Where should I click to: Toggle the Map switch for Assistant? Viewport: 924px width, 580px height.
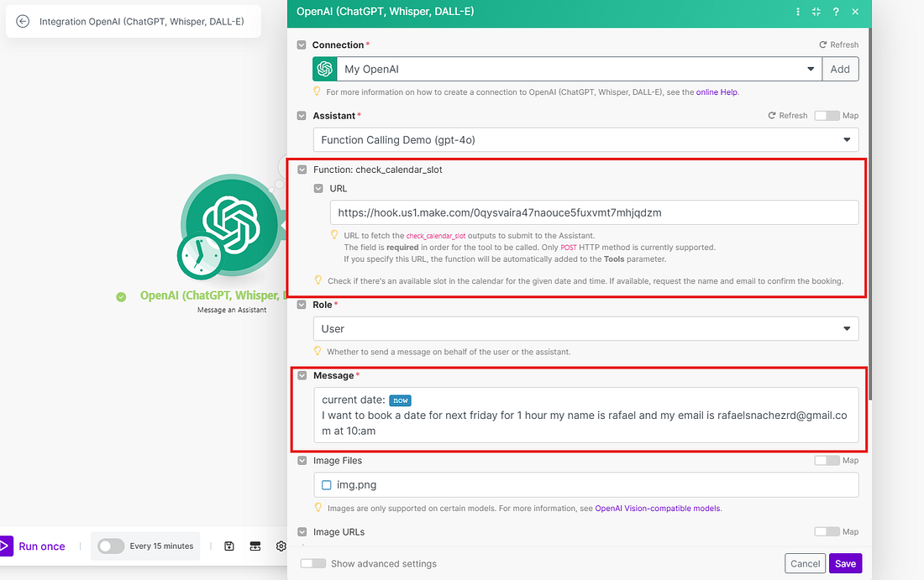[827, 115]
